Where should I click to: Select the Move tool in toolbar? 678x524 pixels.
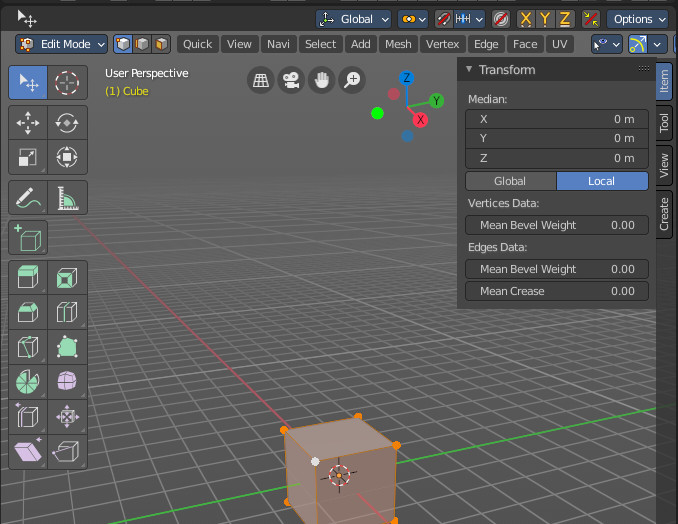pos(28,123)
